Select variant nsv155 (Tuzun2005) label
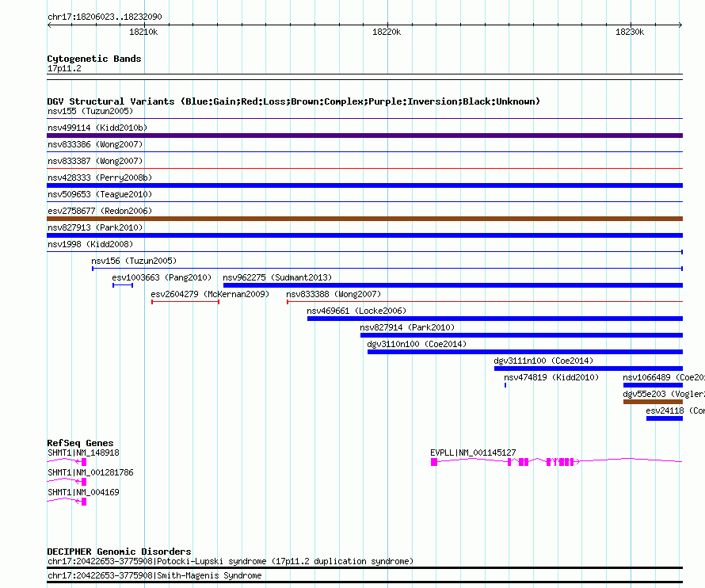The height and width of the screenshot is (588, 705). pos(90,111)
